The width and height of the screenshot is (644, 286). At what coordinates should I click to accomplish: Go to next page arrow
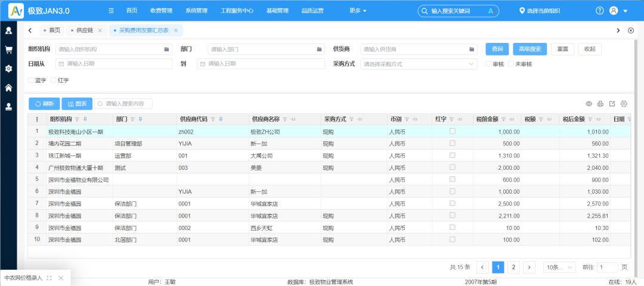coord(530,267)
